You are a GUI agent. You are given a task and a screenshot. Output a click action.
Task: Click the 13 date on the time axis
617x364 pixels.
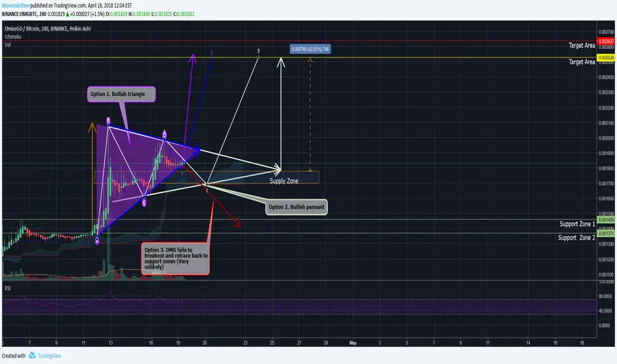point(111,343)
